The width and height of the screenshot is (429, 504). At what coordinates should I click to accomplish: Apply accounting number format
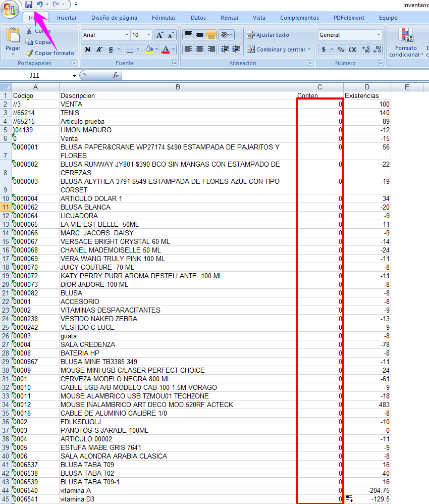pyautogui.click(x=324, y=49)
